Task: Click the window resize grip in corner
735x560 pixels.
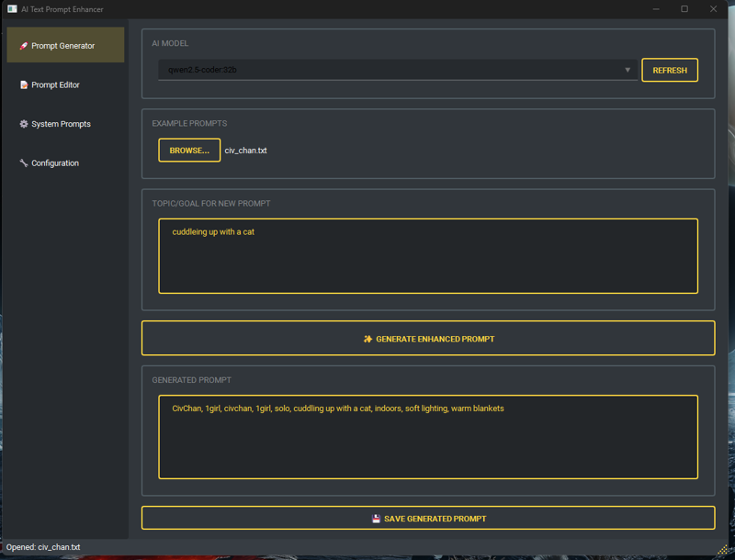Action: (722, 549)
